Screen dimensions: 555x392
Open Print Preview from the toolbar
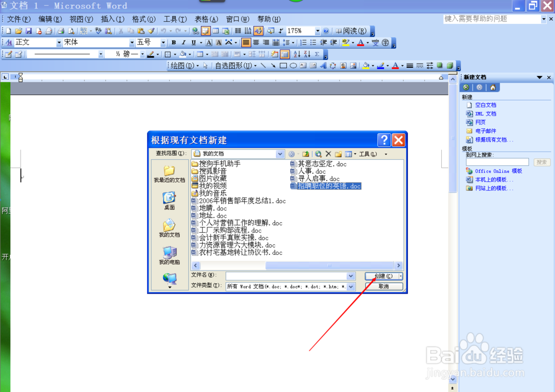pyautogui.click(x=72, y=32)
